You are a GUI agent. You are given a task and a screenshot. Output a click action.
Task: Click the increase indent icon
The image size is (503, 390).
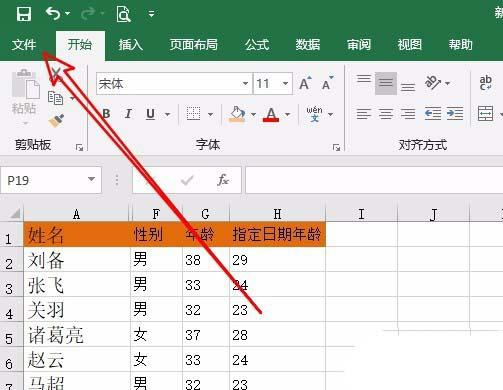click(x=455, y=114)
